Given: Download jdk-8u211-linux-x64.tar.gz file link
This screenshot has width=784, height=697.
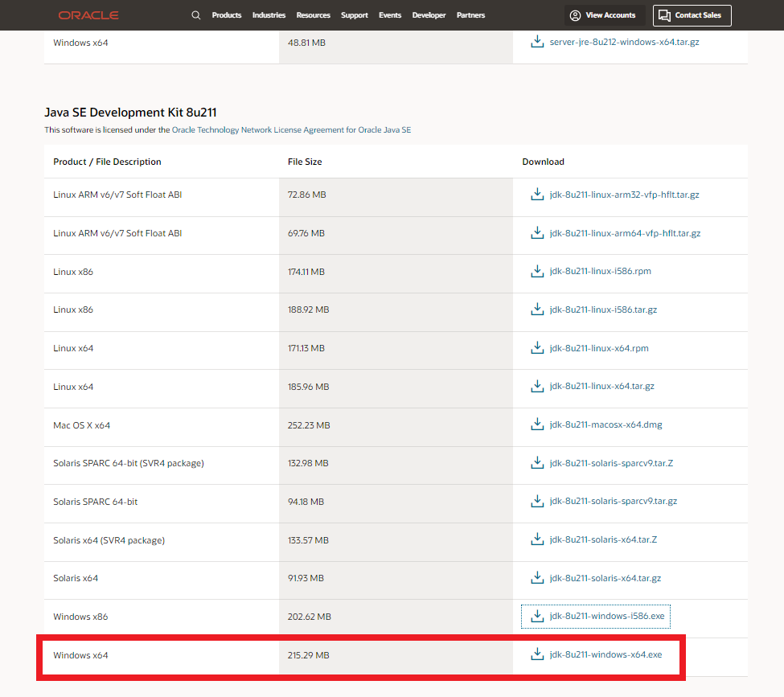Looking at the screenshot, I should (602, 386).
